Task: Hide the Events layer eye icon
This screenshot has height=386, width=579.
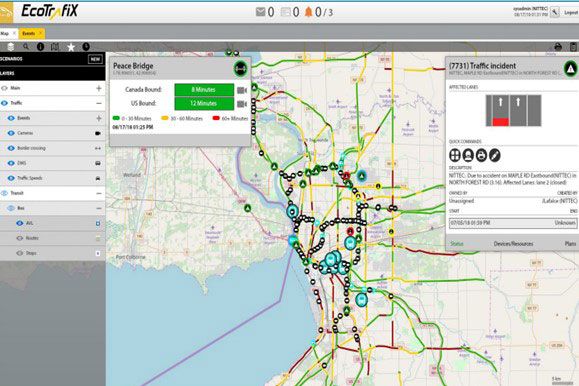Action: point(11,118)
